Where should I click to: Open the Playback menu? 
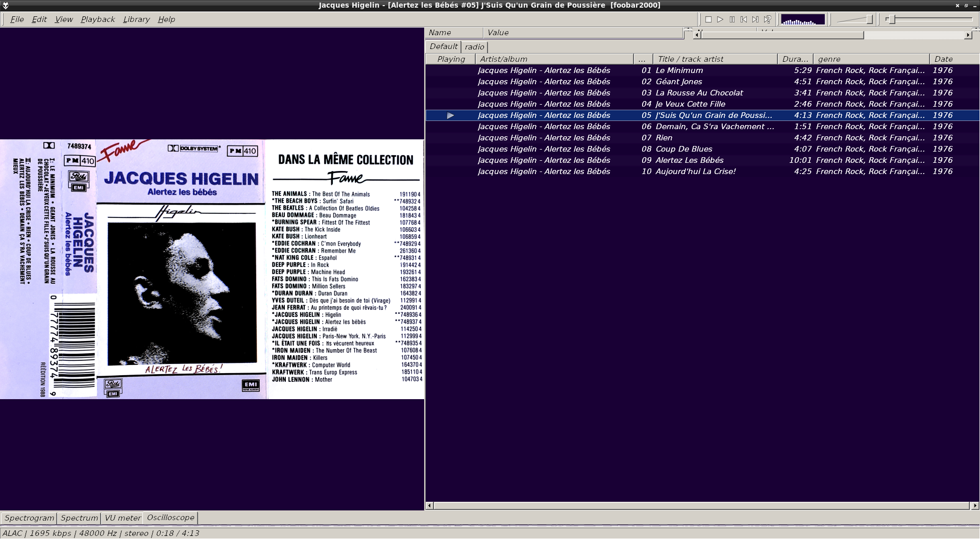point(97,19)
